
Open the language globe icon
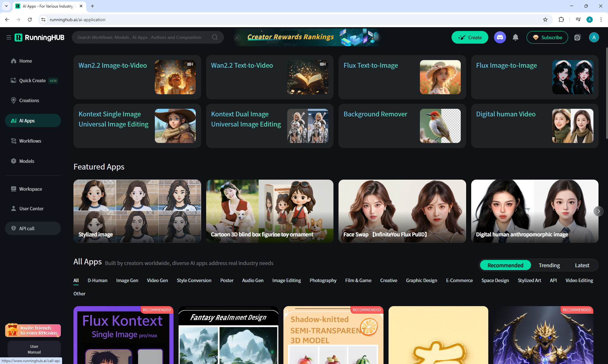tap(577, 37)
